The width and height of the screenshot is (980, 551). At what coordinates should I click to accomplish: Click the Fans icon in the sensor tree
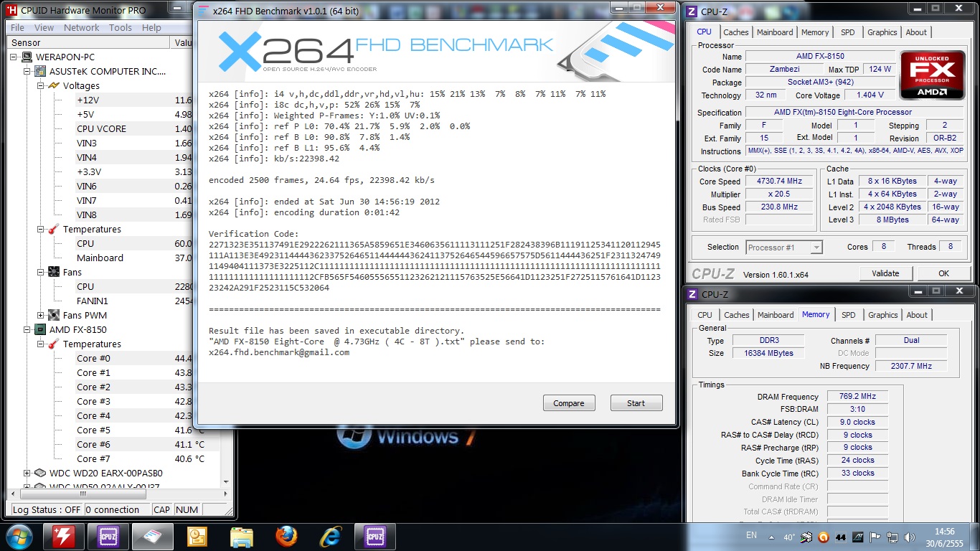[54, 273]
